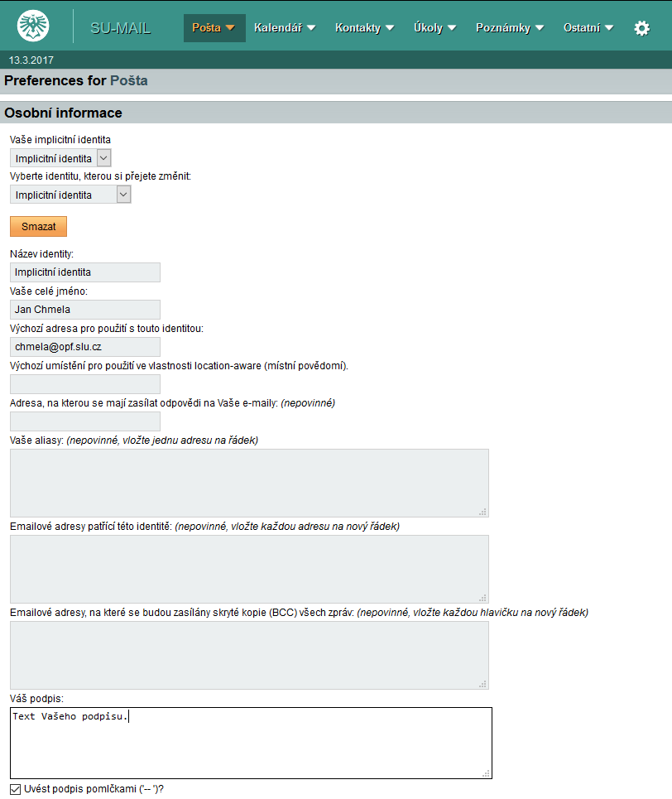Click the resize grip of the Váš podpis box
Image resolution: width=672 pixels, height=799 pixels.
pyautogui.click(x=486, y=773)
